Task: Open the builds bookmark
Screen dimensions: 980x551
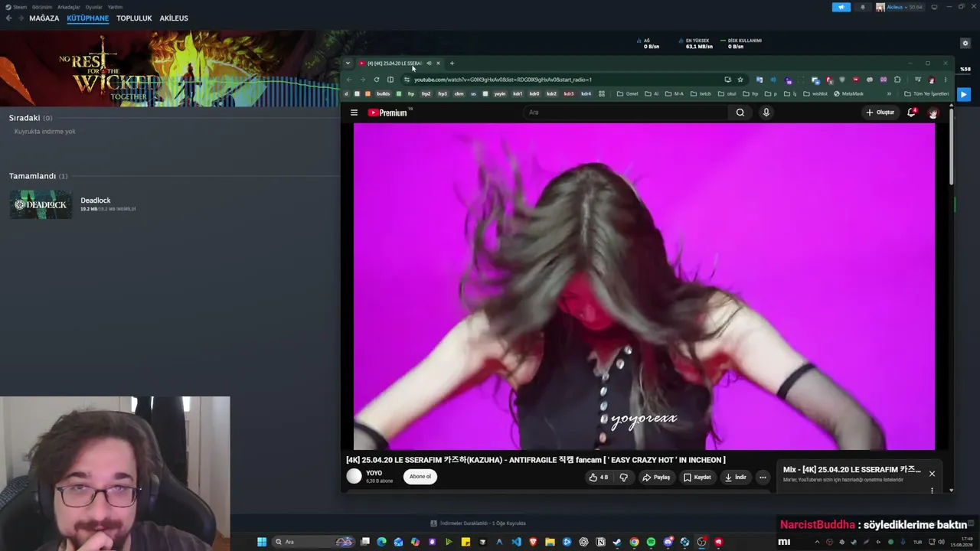Action: pyautogui.click(x=384, y=94)
